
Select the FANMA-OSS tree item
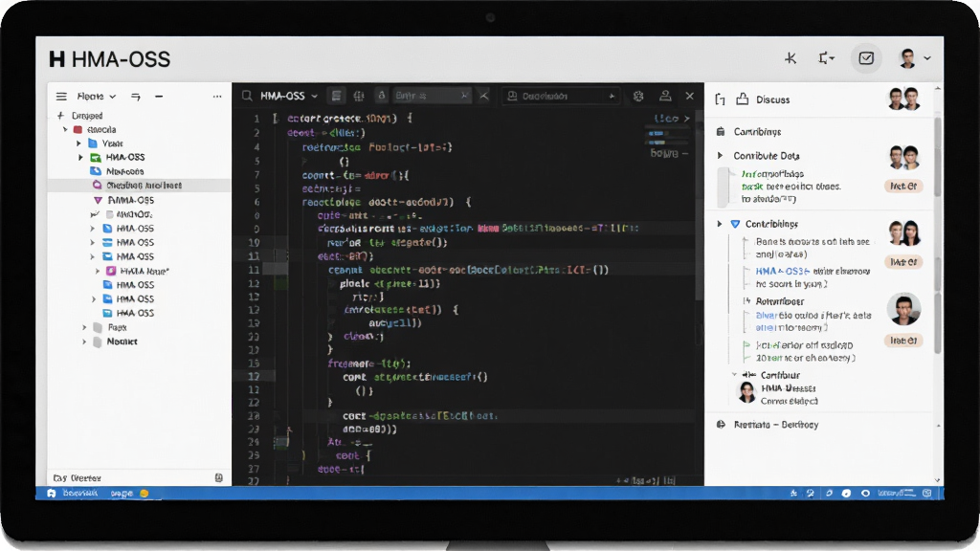pos(130,200)
